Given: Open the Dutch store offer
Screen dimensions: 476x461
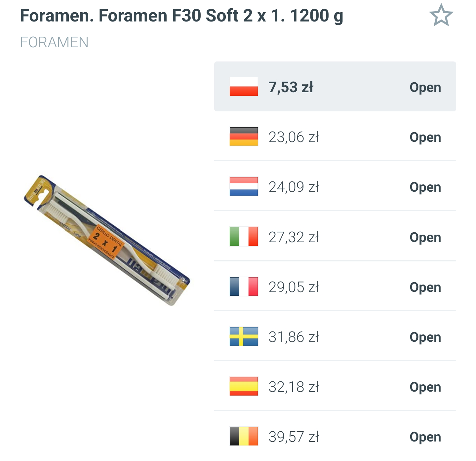Looking at the screenshot, I should coord(425,187).
